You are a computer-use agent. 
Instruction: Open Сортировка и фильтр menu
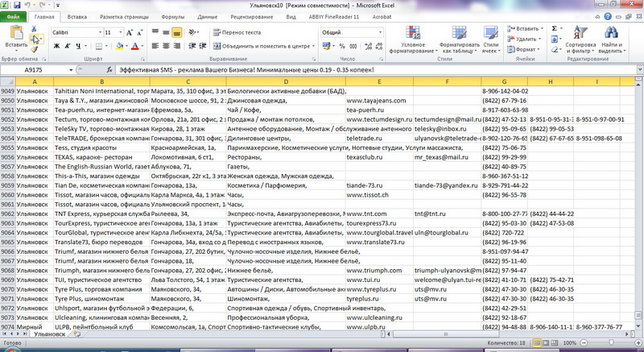pos(580,39)
